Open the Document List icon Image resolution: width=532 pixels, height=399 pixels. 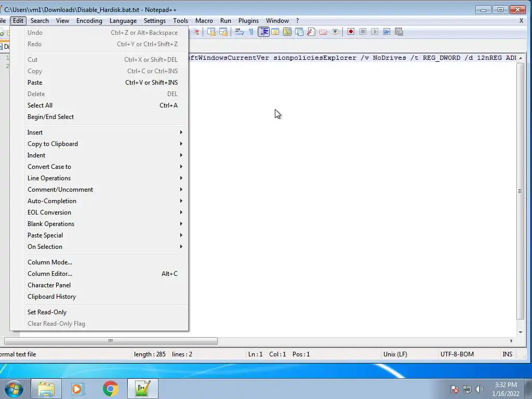[x=299, y=32]
